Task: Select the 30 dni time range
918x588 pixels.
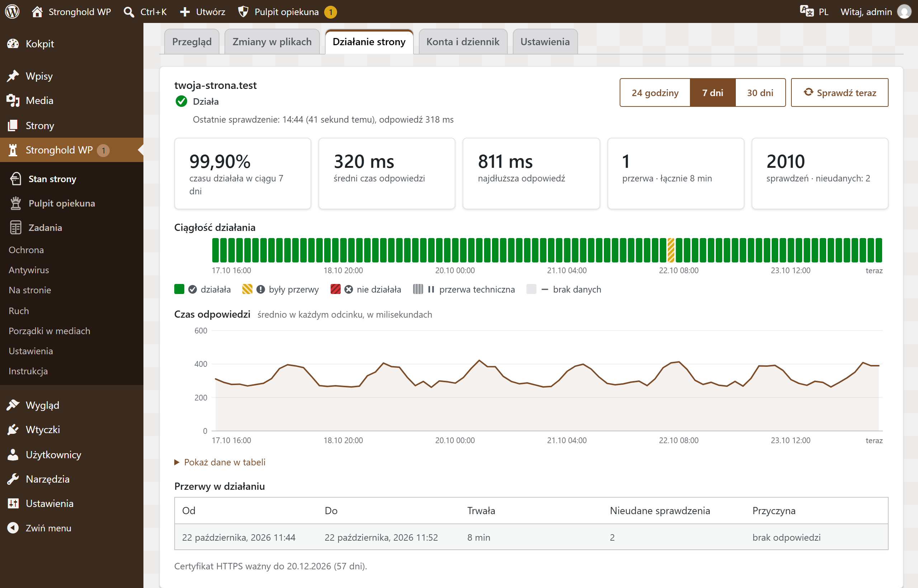Action: pos(760,93)
